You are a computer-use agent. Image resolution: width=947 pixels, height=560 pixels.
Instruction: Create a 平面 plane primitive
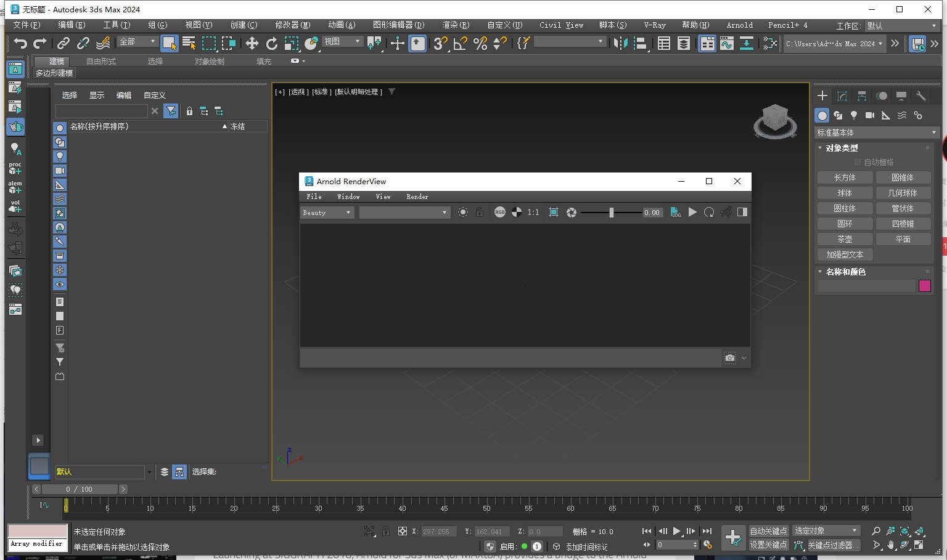(x=903, y=239)
